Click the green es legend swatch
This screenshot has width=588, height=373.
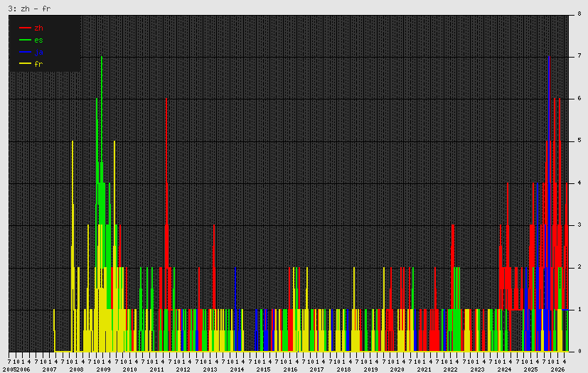click(25, 40)
